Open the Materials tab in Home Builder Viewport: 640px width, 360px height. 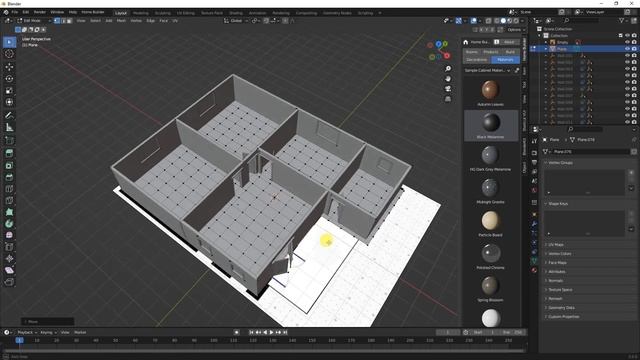click(505, 60)
